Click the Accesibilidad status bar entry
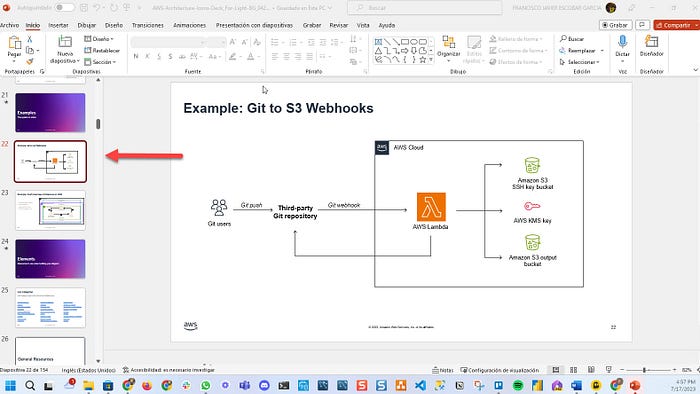Image resolution: width=700 pixels, height=394 pixels. (169, 370)
